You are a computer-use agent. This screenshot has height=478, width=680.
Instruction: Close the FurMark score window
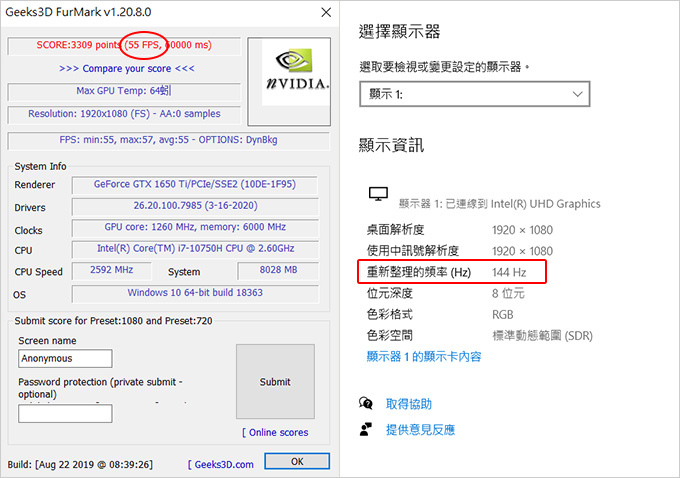point(326,12)
